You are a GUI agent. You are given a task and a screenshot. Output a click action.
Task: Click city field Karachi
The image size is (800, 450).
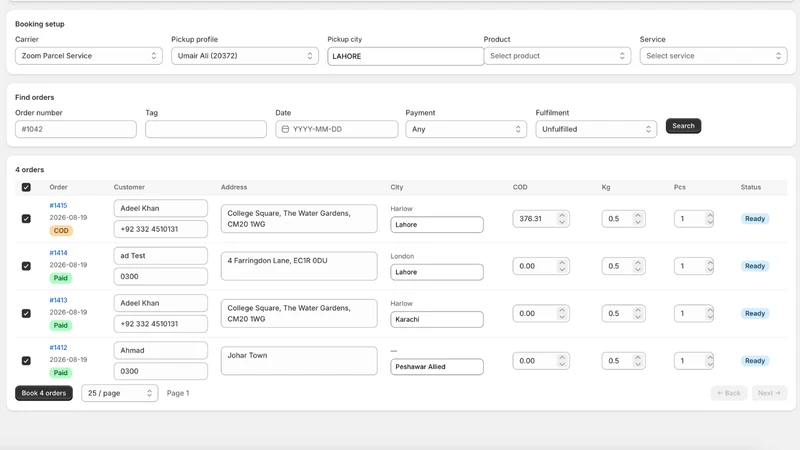[x=437, y=319]
